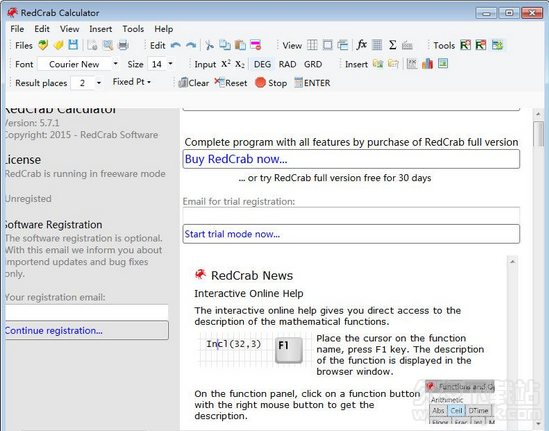
Task: Click the Clear button
Action: coord(194,83)
